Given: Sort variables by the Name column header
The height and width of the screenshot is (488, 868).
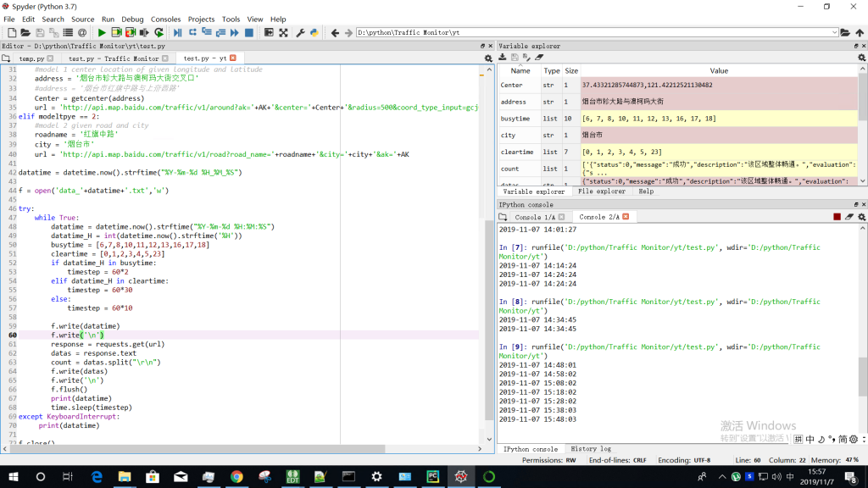Looking at the screenshot, I should click(520, 71).
